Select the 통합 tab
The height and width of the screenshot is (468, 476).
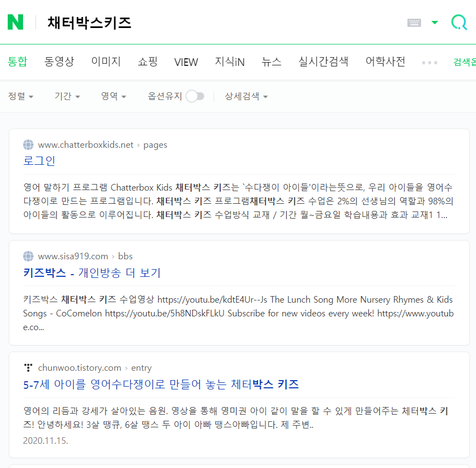[18, 62]
